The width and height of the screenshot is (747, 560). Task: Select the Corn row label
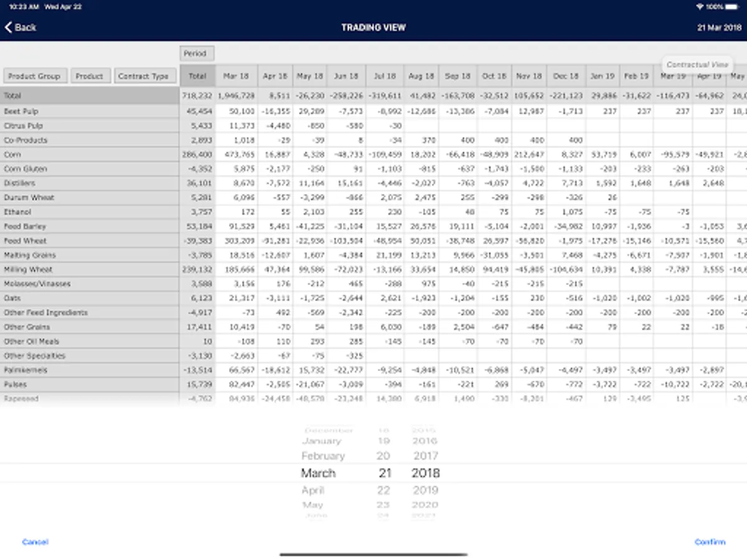(x=90, y=154)
